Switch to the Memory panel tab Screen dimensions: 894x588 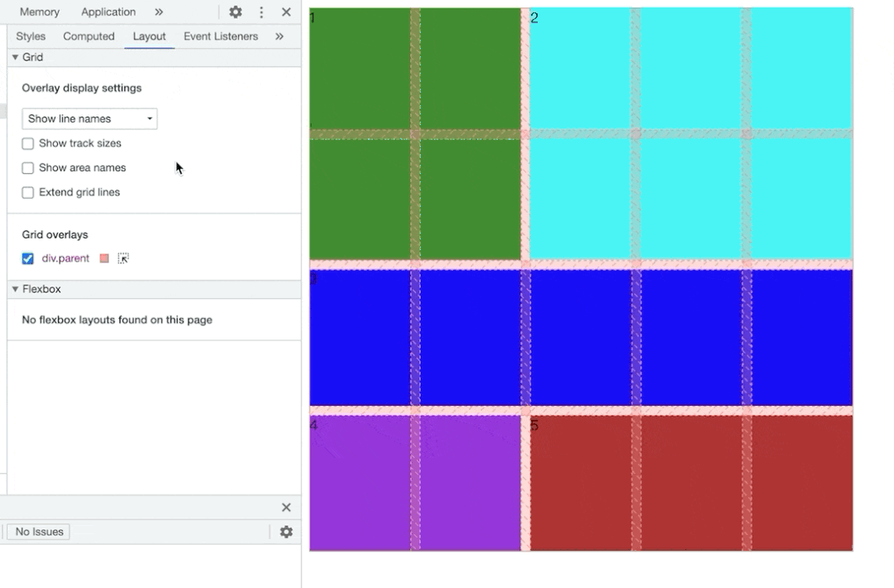point(39,12)
